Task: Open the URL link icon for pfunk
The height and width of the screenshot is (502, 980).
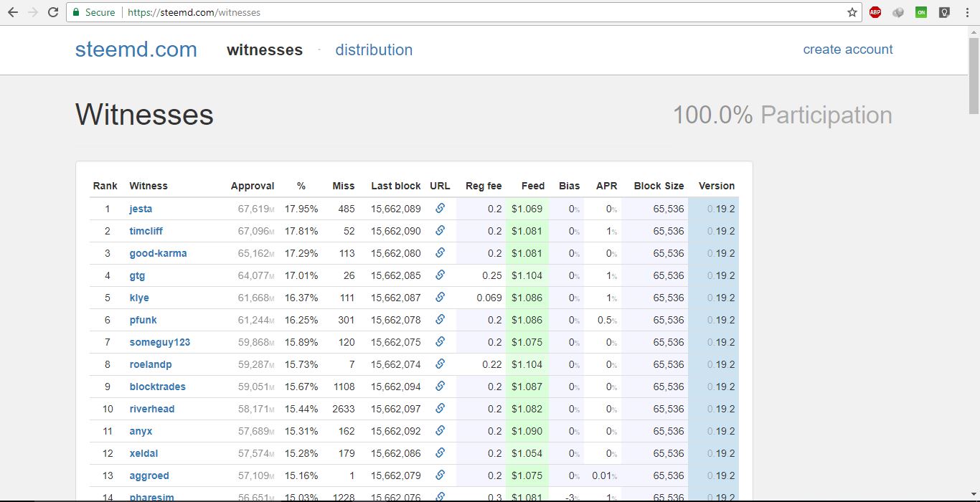Action: (440, 320)
